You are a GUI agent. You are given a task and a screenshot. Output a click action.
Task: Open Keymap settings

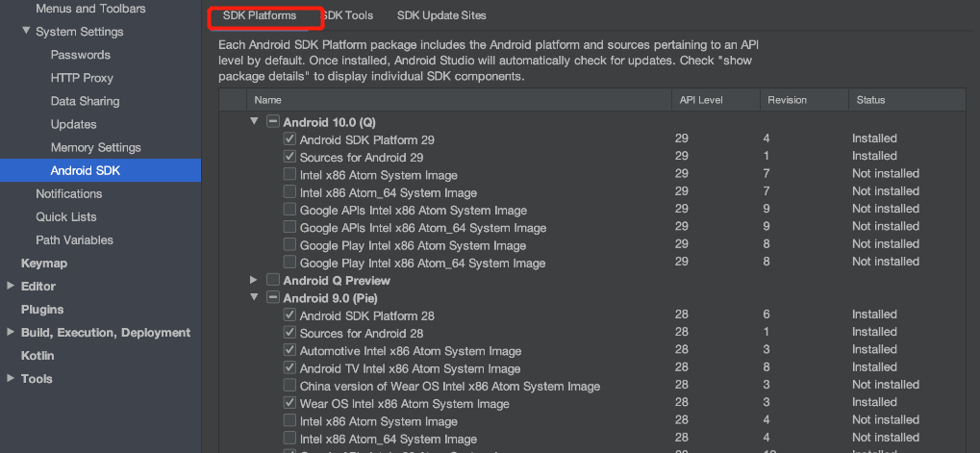click(44, 263)
